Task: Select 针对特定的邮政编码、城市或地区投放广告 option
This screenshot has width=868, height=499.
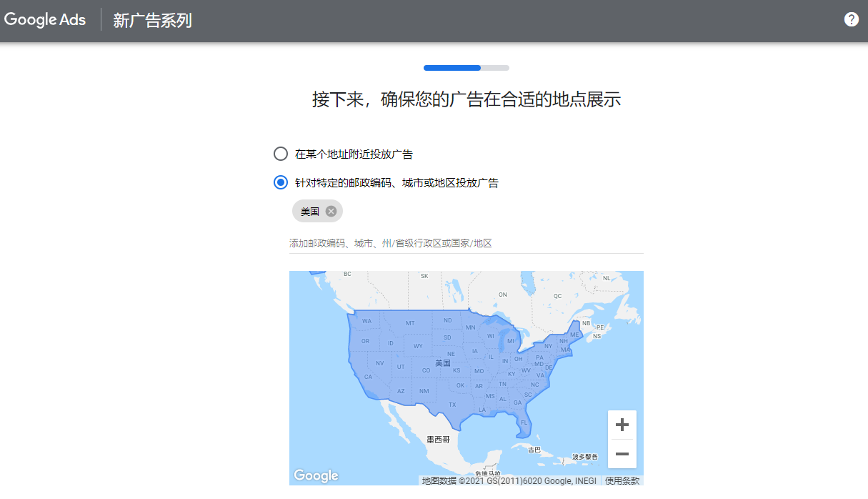Action: click(281, 182)
